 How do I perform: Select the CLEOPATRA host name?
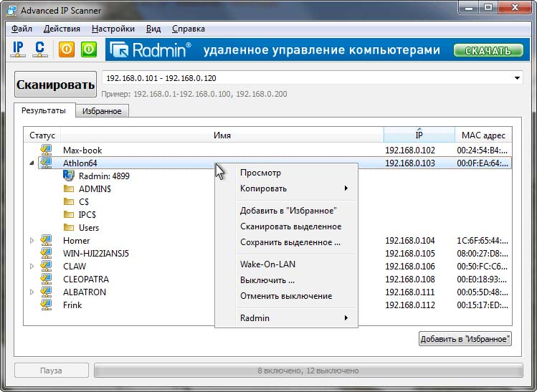coord(86,279)
